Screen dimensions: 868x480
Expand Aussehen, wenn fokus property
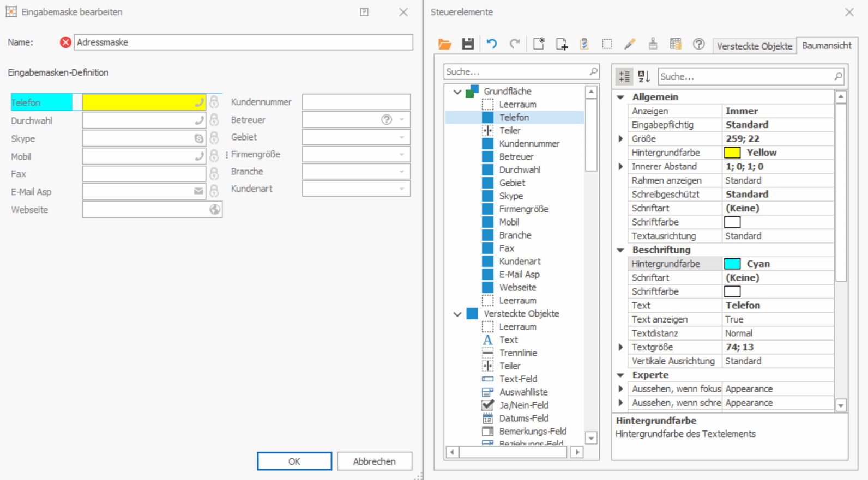pyautogui.click(x=620, y=389)
